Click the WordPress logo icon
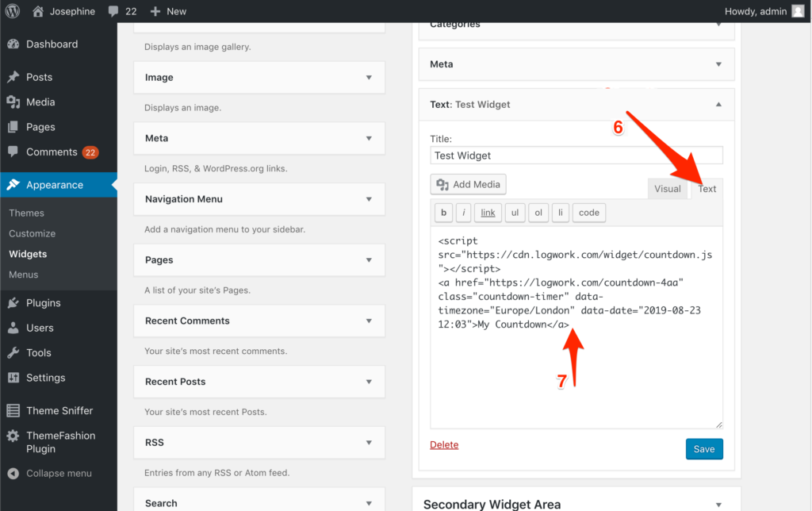This screenshot has width=812, height=511. tap(13, 11)
